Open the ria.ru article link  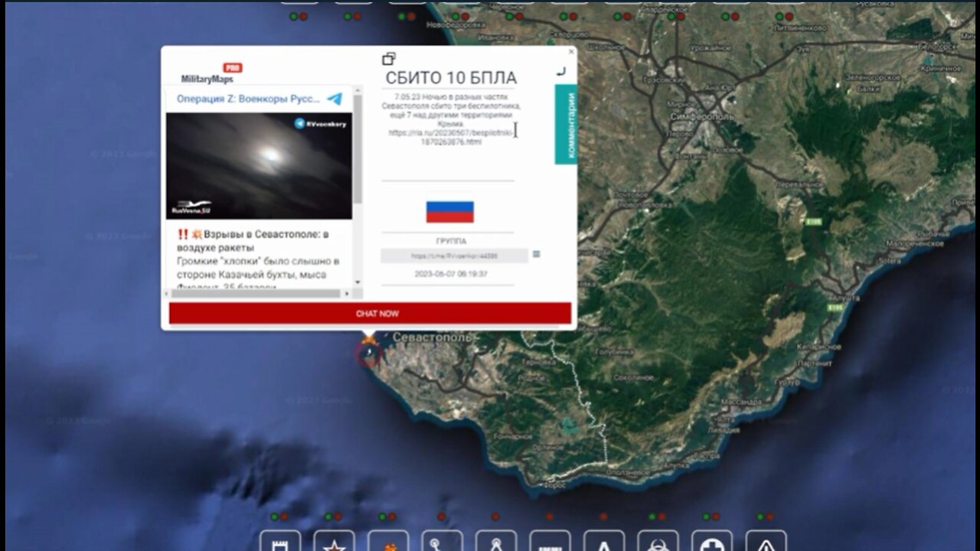pos(452,137)
